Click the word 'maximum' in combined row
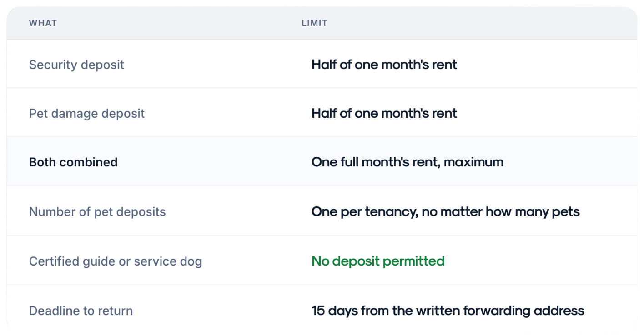The height and width of the screenshot is (336, 644). (x=473, y=162)
